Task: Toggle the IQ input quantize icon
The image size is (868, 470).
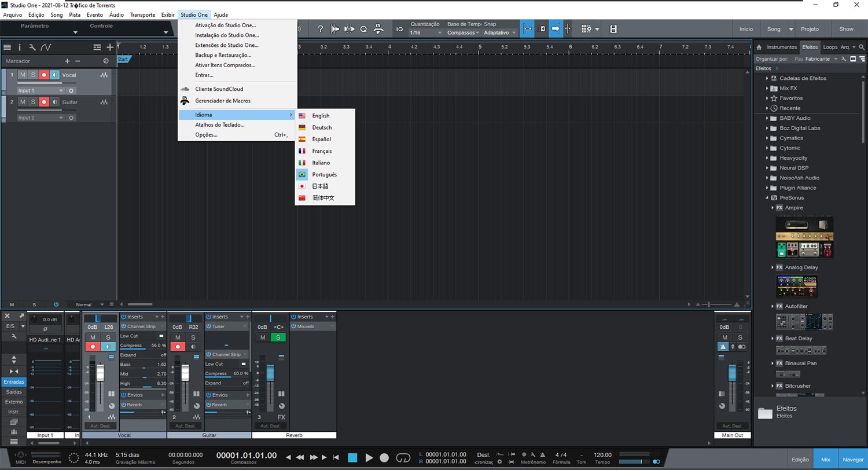Action: click(399, 29)
